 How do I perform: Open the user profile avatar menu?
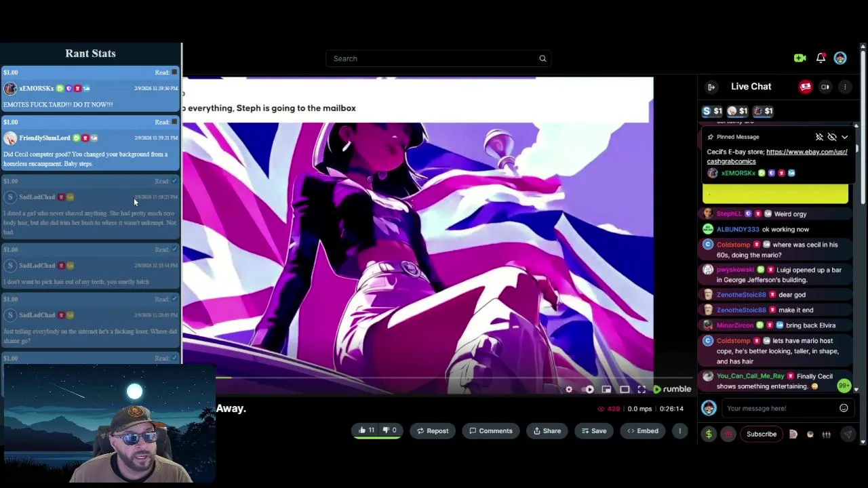coord(840,58)
